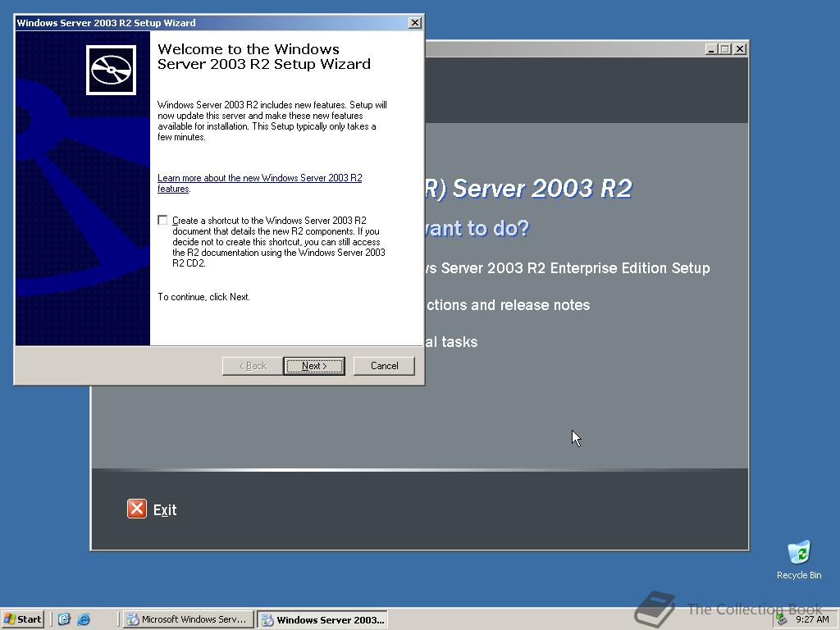Switch to Microsoft Windows Serv... taskbar window
This screenshot has width=840, height=630.
click(x=187, y=619)
